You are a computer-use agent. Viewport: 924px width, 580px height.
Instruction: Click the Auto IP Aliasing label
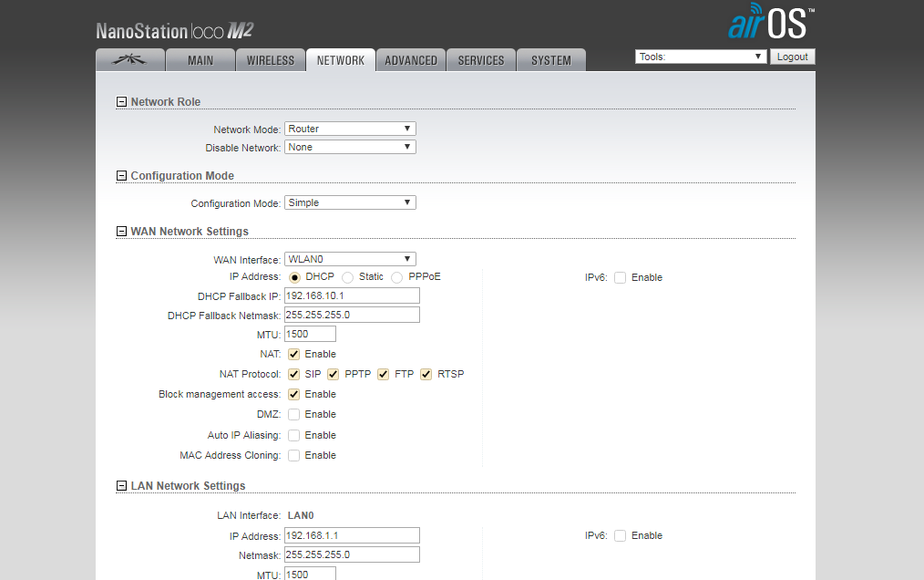pyautogui.click(x=244, y=435)
